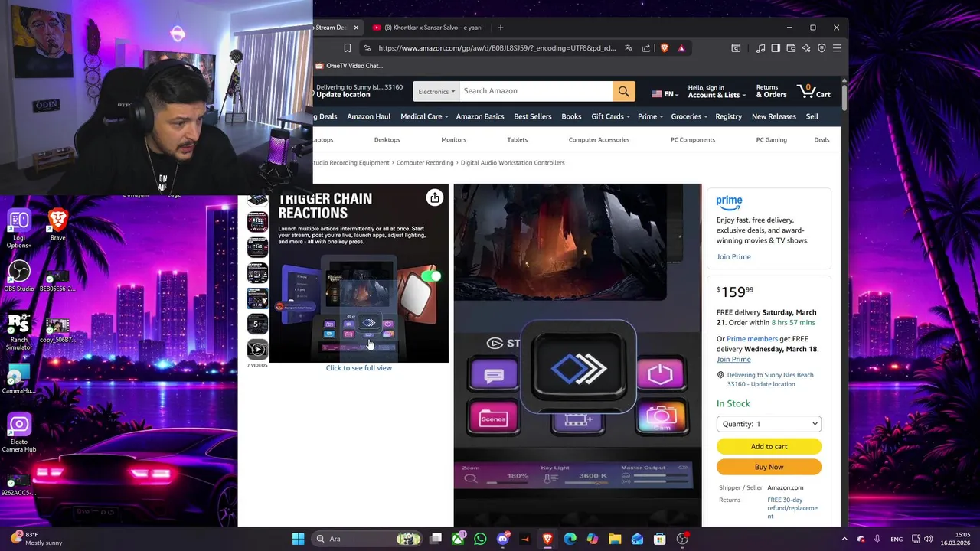Click the browser URL address bar

496,48
